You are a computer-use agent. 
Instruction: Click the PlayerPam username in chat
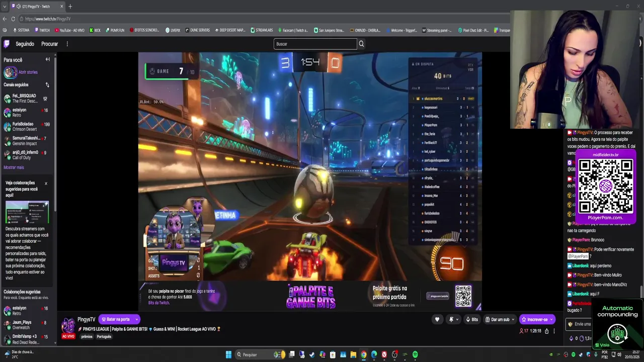(581, 240)
